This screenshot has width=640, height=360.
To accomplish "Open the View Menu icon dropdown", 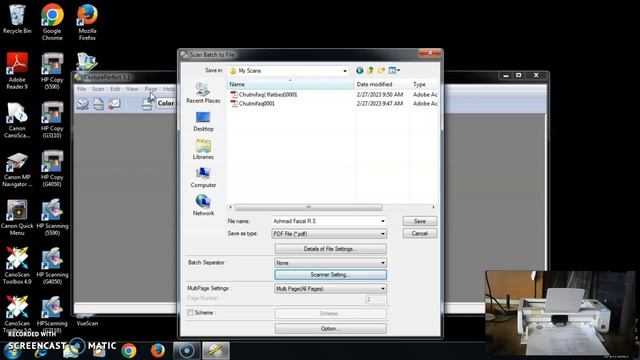I will (394, 71).
